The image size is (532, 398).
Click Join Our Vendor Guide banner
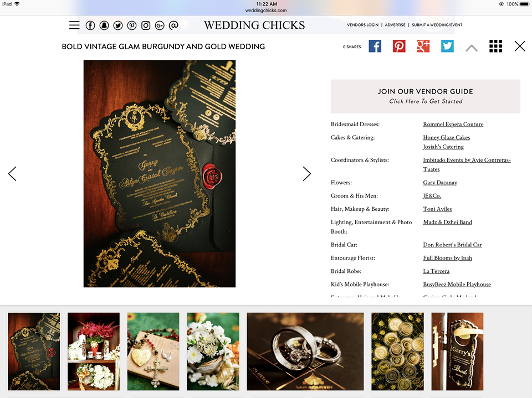point(426,96)
